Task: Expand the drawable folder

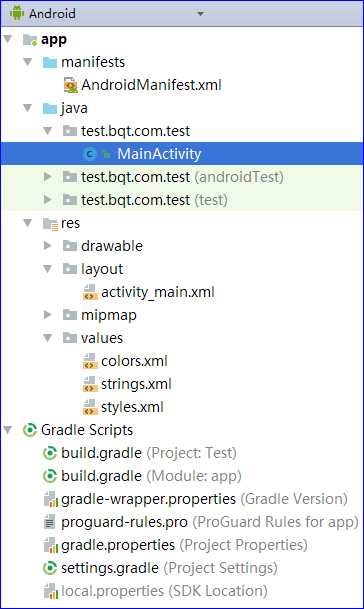Action: (x=48, y=245)
